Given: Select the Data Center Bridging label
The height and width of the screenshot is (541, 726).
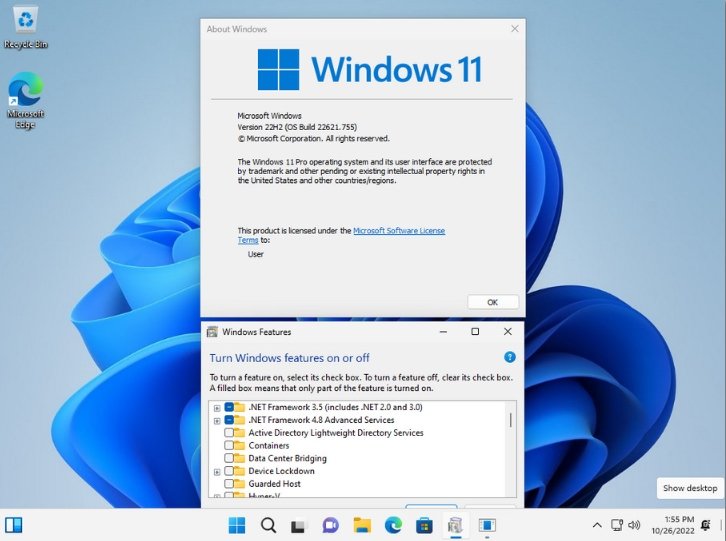Looking at the screenshot, I should (287, 458).
